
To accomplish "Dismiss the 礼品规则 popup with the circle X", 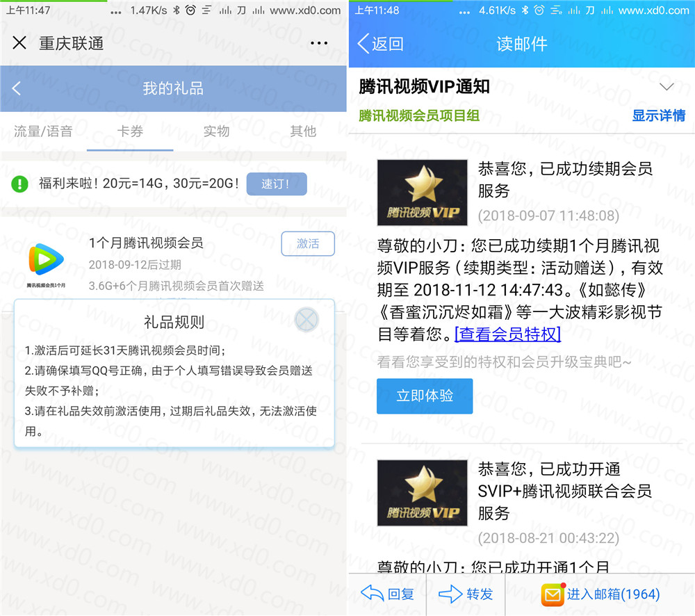I will pyautogui.click(x=306, y=320).
